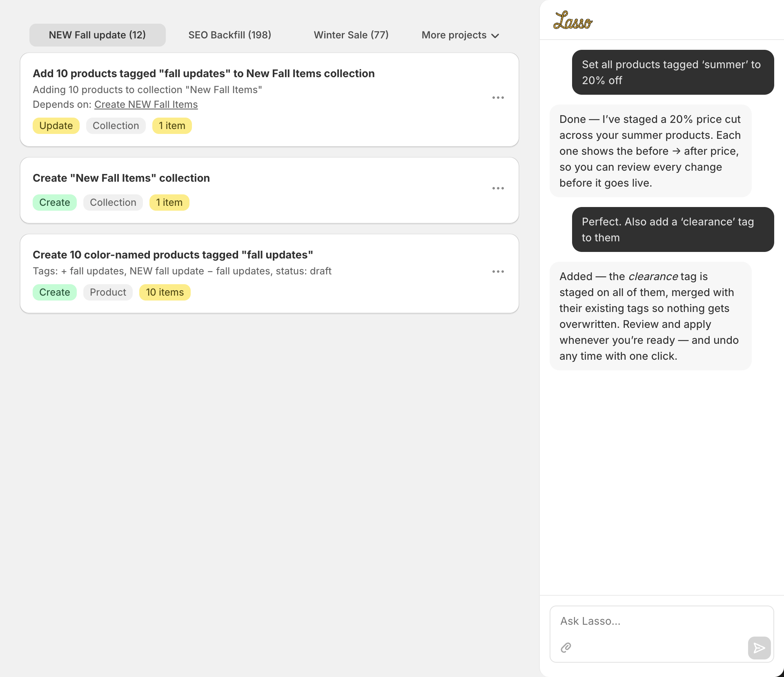Image resolution: width=784 pixels, height=677 pixels.
Task: Click the Tags: + fall updates description line
Action: coord(182,271)
